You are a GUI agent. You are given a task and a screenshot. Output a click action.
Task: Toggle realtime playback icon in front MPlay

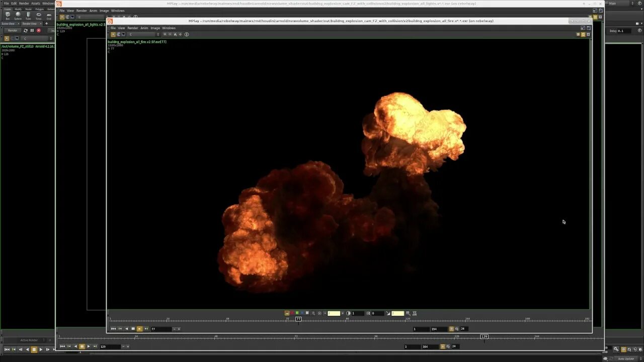pyautogui.click(x=451, y=329)
